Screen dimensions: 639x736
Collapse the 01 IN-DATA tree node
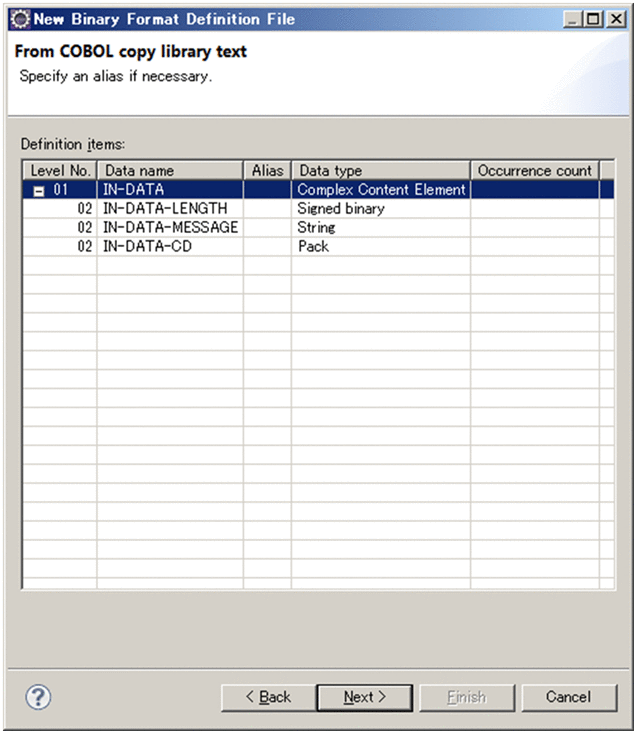tap(39, 191)
